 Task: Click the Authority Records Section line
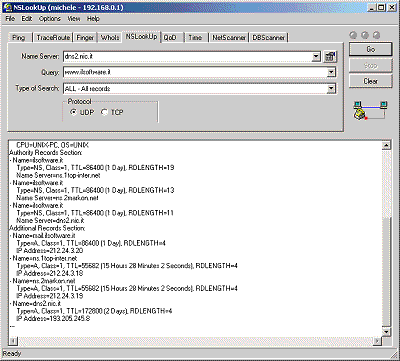coord(45,153)
